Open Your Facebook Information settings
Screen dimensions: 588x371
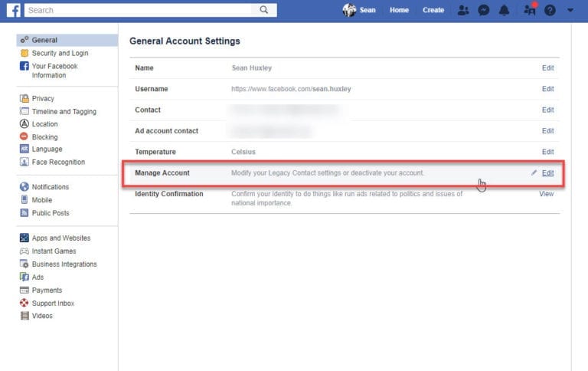[55, 71]
